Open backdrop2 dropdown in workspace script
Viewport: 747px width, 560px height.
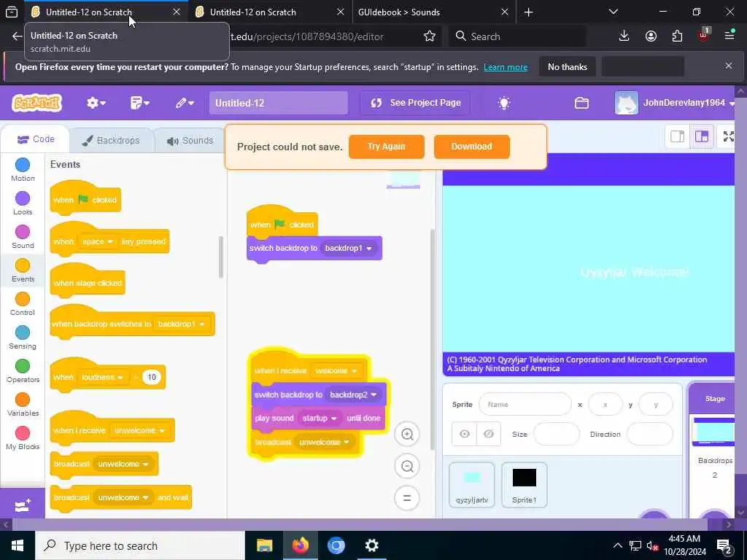click(x=353, y=394)
